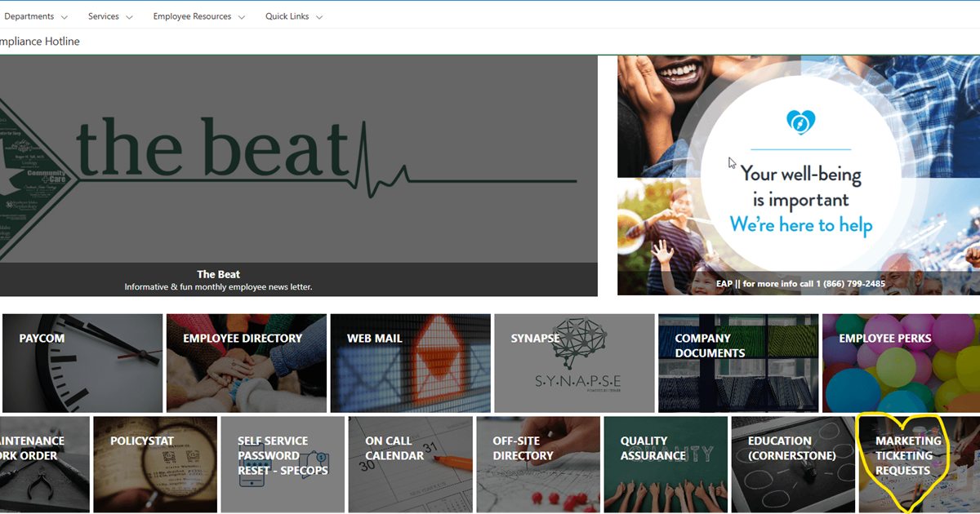
Task: Open Education (Cornerstone) tile
Action: [x=793, y=464]
